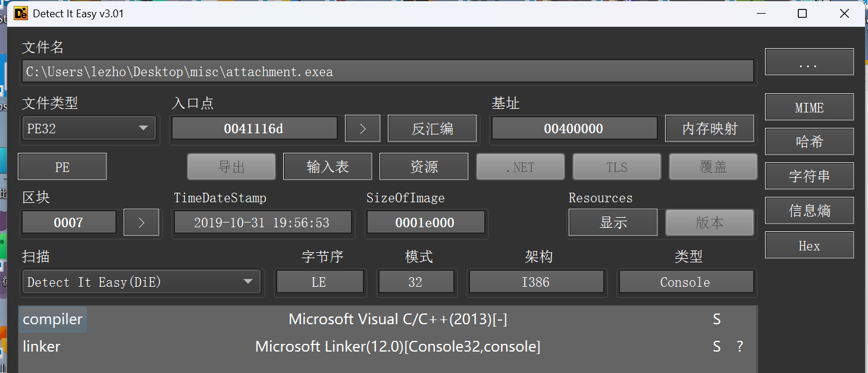Open the 输入表 import table
868x373 pixels.
coord(328,167)
